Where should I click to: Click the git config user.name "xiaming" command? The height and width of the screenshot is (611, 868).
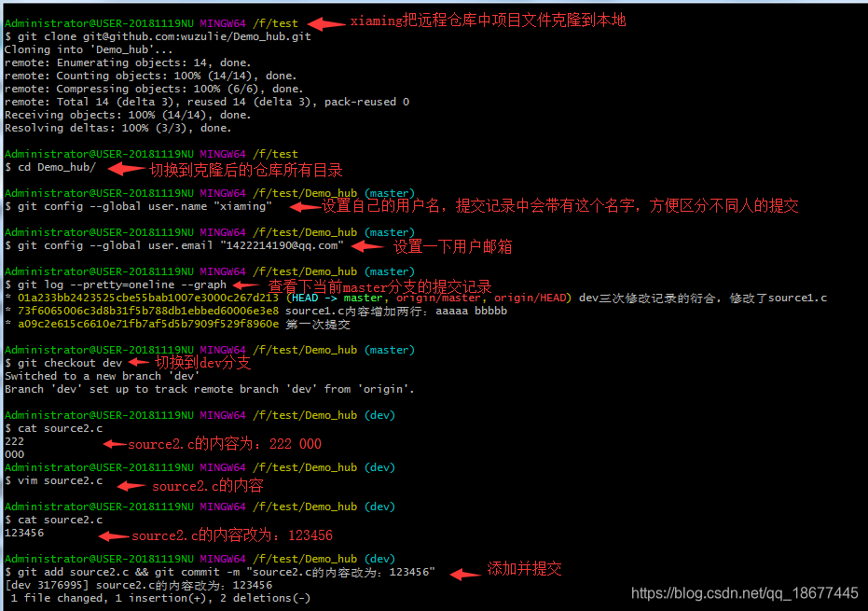[x=138, y=206]
